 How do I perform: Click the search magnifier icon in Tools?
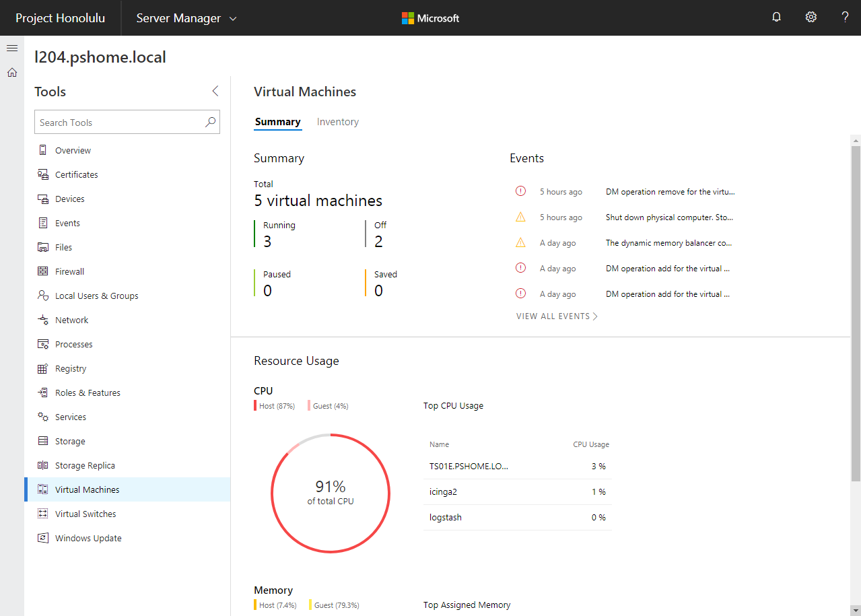[x=210, y=122]
